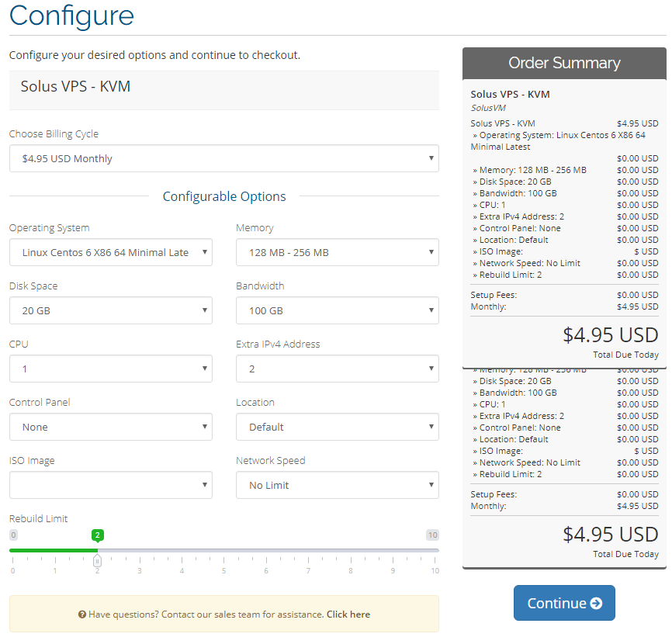Image resolution: width=672 pixels, height=644 pixels.
Task: Open the Network Speed dropdown
Action: pyautogui.click(x=337, y=485)
